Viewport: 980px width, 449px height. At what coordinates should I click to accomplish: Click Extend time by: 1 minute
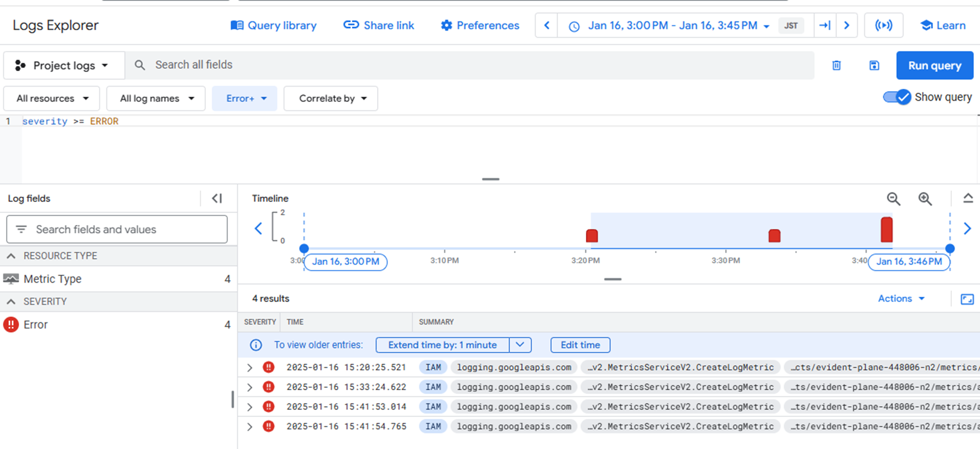442,345
